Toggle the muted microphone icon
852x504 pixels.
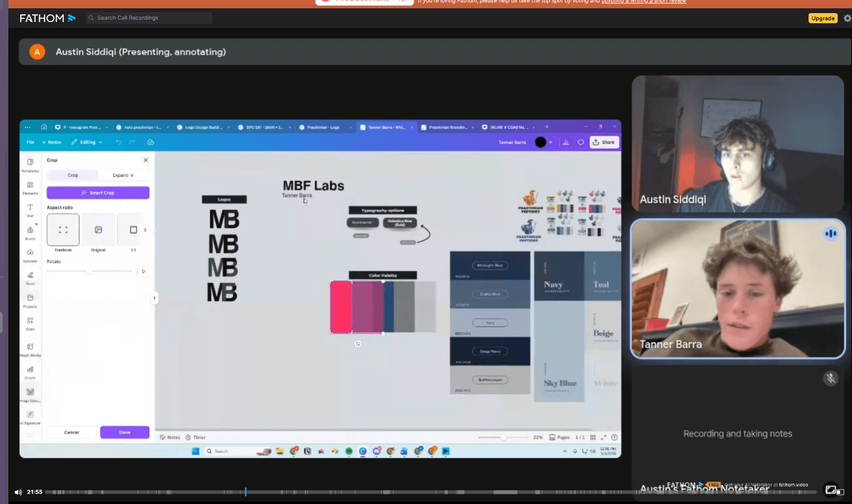tap(831, 378)
